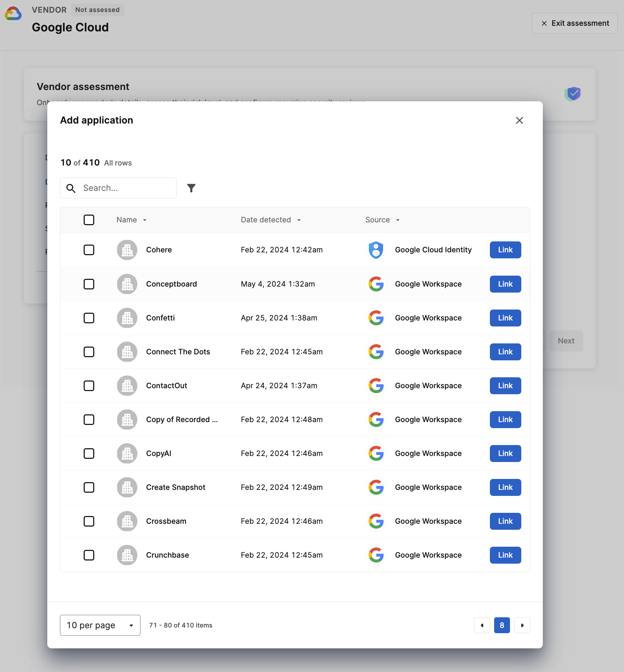Check the Confetti row checkbox
624x672 pixels.
89,318
